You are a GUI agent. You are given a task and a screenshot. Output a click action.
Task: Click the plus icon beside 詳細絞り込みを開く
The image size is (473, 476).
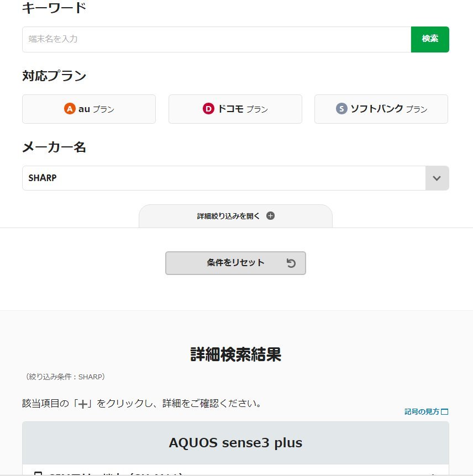pos(270,216)
